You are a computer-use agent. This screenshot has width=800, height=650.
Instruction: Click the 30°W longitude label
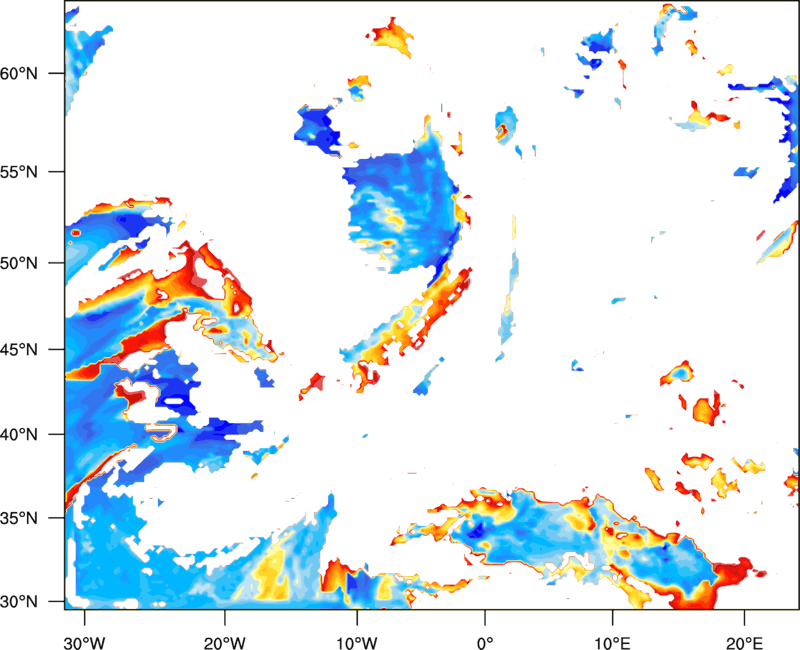(x=84, y=643)
